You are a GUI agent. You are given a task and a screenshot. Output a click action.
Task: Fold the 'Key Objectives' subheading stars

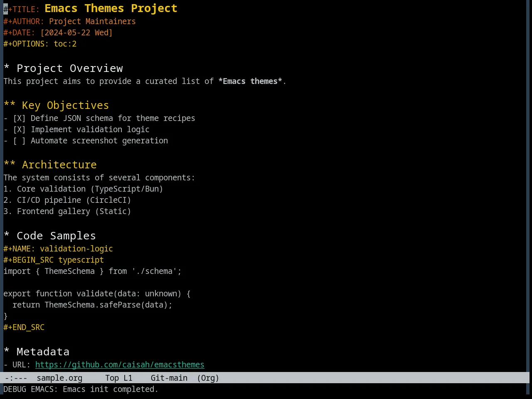[x=10, y=105]
